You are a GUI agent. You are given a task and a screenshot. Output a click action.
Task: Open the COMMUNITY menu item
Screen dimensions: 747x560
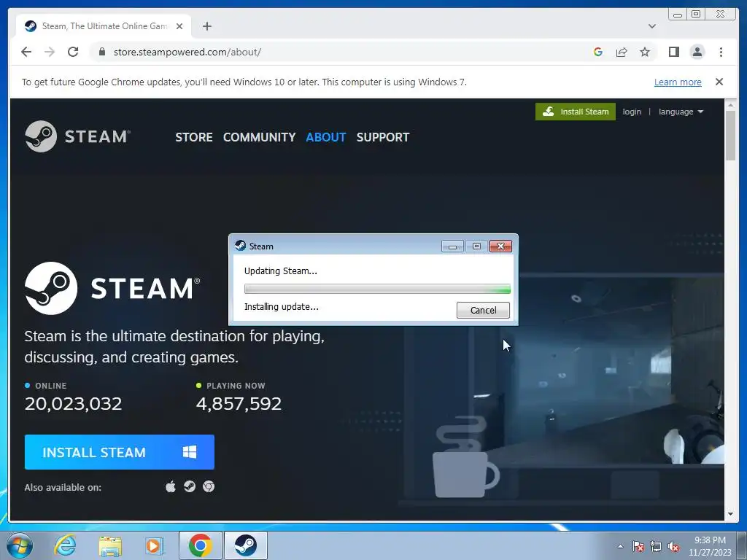(259, 137)
